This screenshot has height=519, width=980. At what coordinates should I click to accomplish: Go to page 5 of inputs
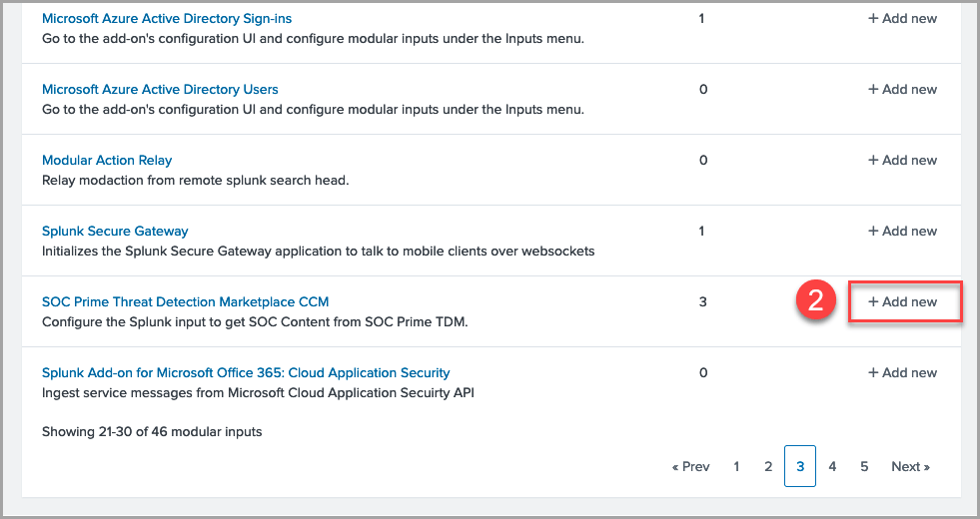(x=864, y=466)
